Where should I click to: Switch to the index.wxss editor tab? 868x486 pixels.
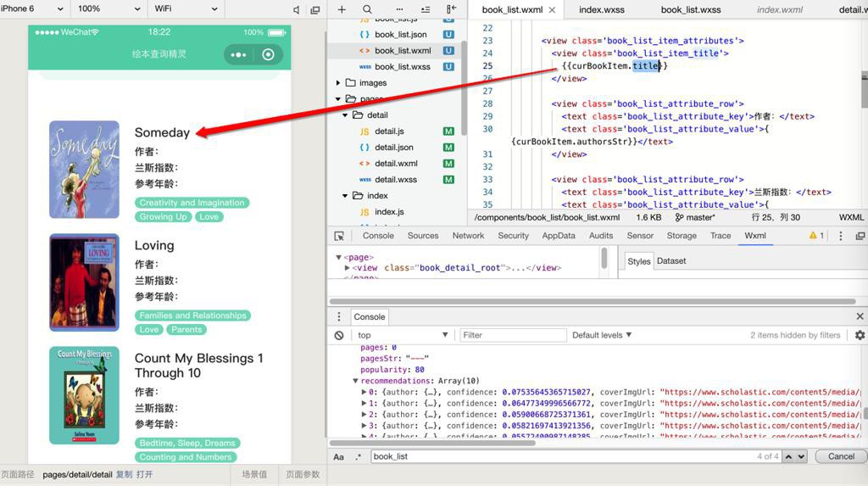click(x=603, y=10)
